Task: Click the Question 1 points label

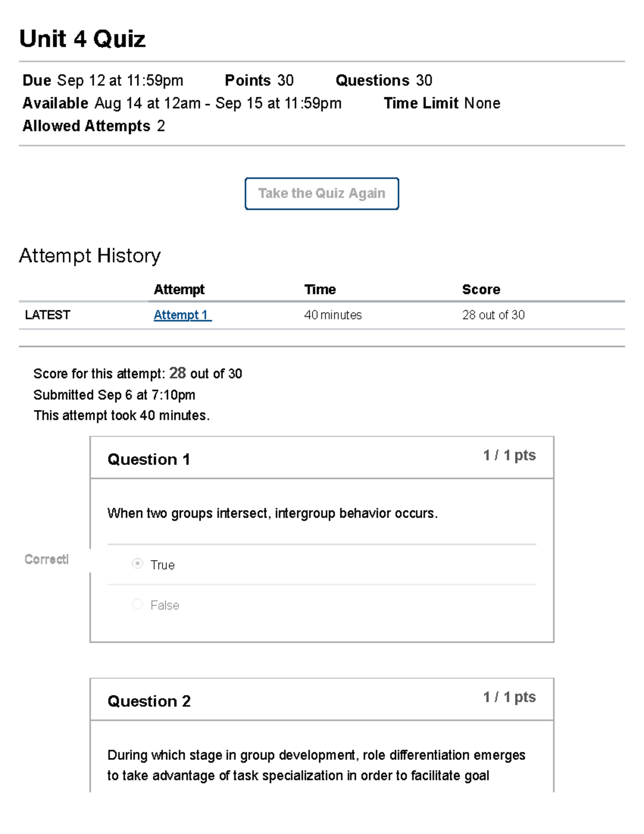Action: [509, 455]
